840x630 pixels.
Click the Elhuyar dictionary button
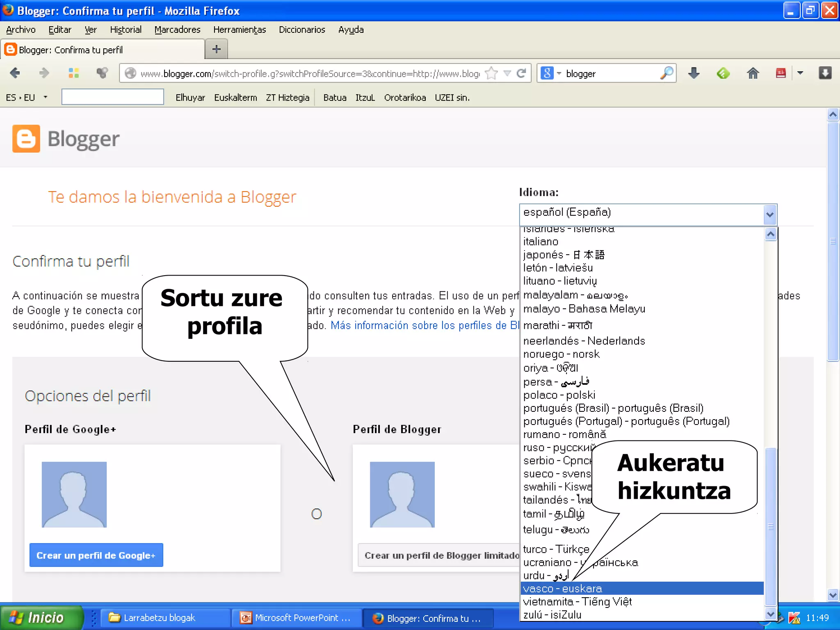(x=190, y=98)
